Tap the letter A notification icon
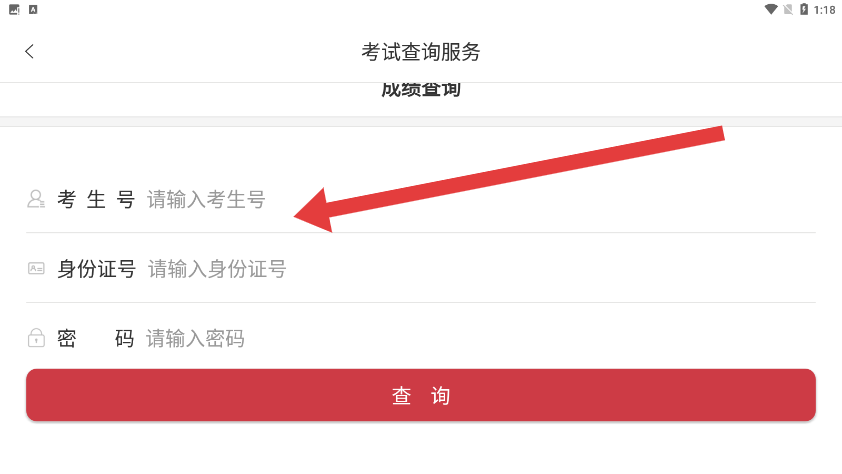The image size is (842, 474). pos(33,9)
